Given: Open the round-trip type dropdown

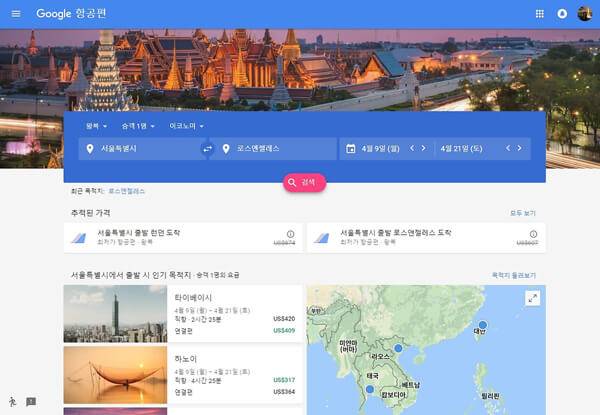Looking at the screenshot, I should [x=96, y=126].
